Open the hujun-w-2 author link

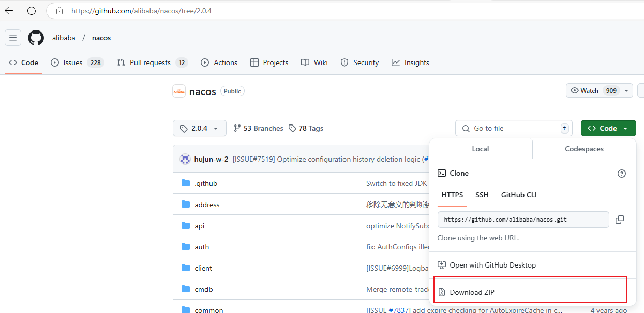tap(211, 159)
